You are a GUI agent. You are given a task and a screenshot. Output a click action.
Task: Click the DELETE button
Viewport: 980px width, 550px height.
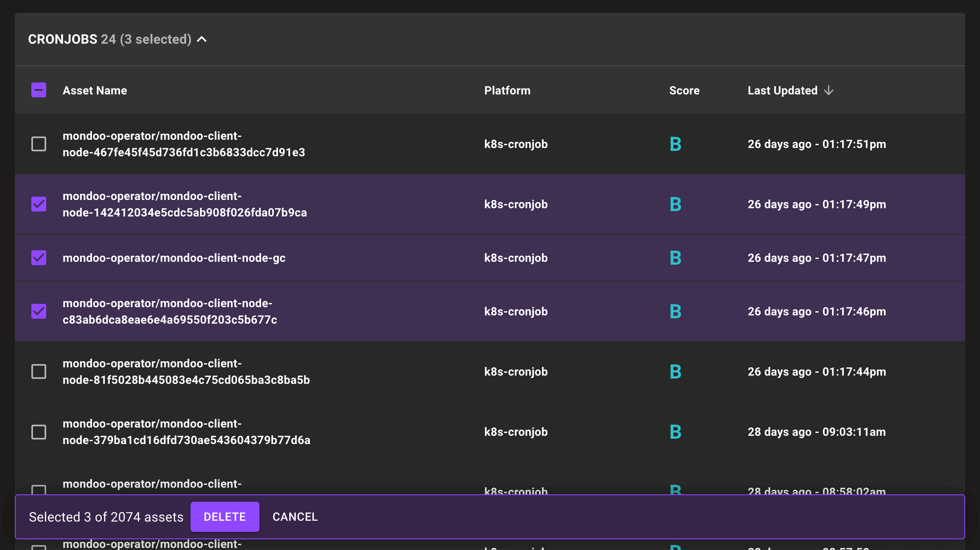(x=225, y=517)
